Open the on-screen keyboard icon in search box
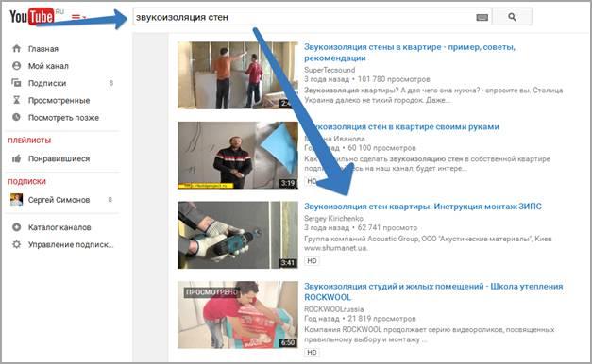The height and width of the screenshot is (364, 592). pyautogui.click(x=482, y=17)
